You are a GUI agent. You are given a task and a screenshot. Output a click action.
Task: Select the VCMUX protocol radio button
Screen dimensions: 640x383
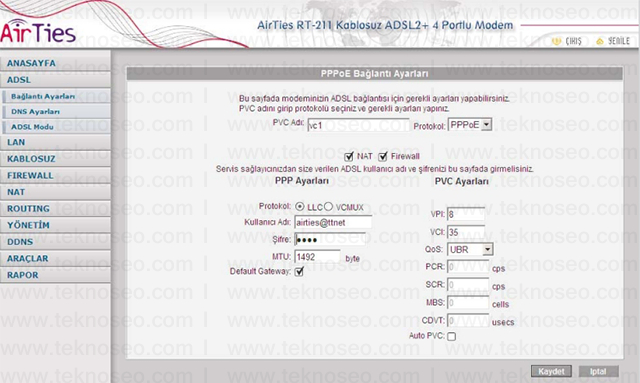pyautogui.click(x=329, y=207)
